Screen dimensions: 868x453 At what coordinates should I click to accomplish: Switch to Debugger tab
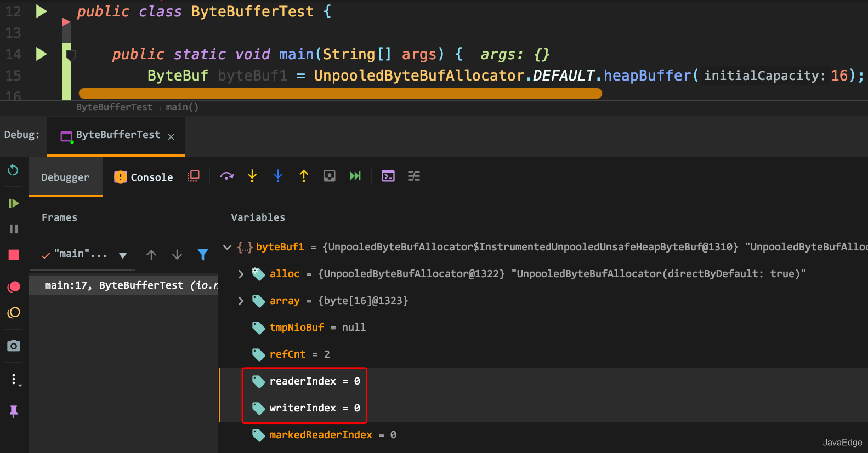click(65, 177)
